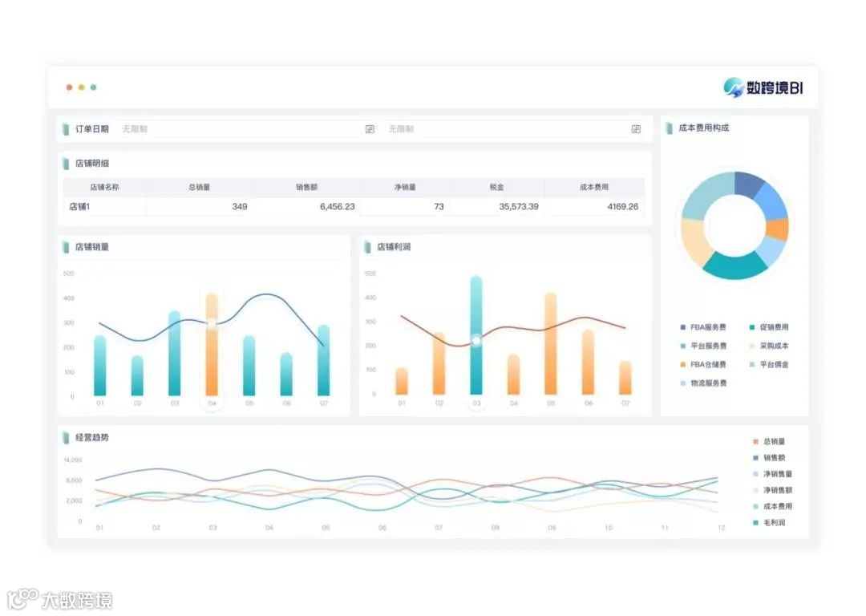The width and height of the screenshot is (866, 616).
Task: Select the bottom teal donut segment
Action: click(x=734, y=265)
